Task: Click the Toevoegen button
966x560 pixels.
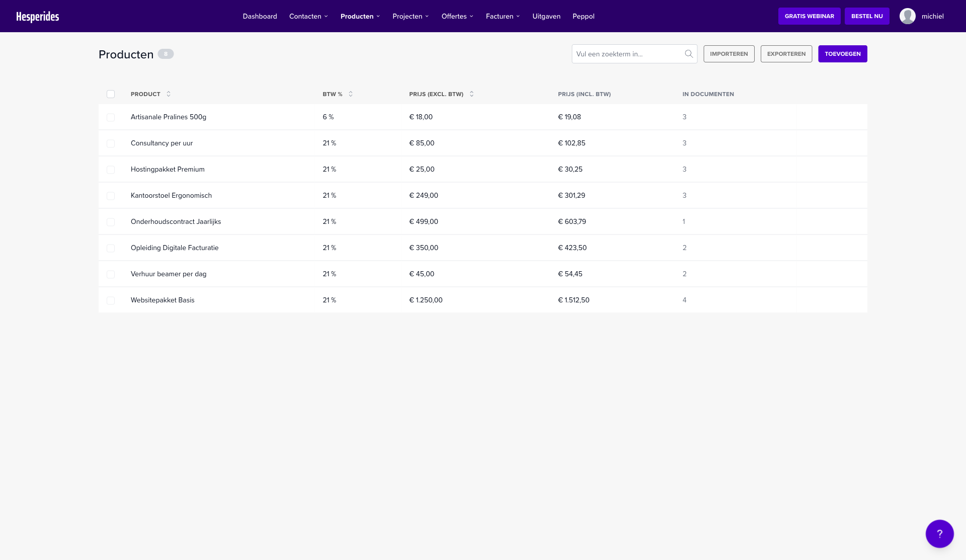Action: (843, 54)
